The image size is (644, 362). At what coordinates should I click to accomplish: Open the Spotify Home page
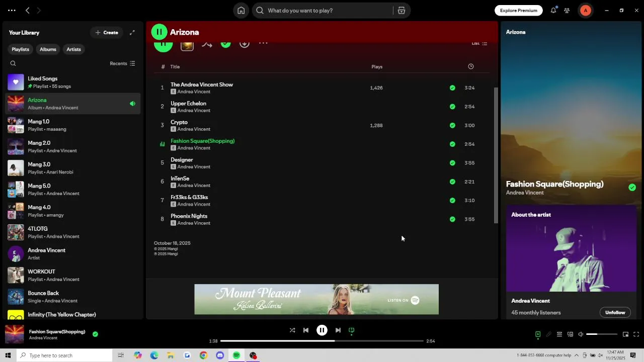(x=241, y=11)
